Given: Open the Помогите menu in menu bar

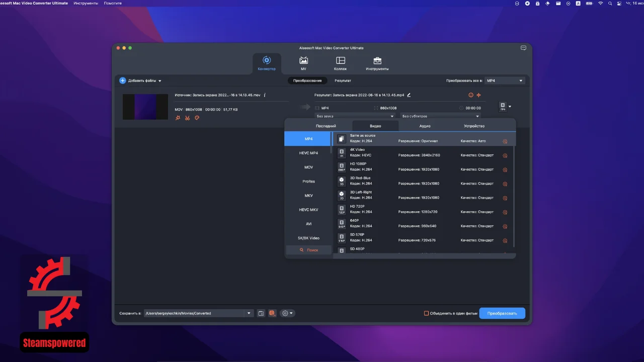Looking at the screenshot, I should [113, 3].
